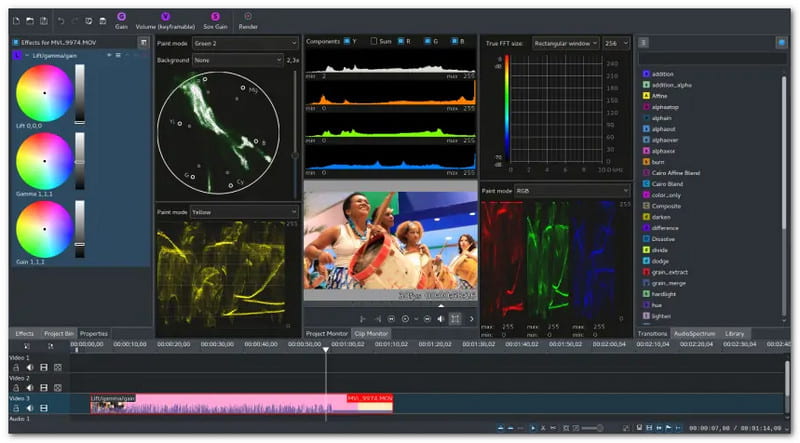Mute the Video 1 track audio
Viewport: 800px width, 443px height.
click(30, 367)
